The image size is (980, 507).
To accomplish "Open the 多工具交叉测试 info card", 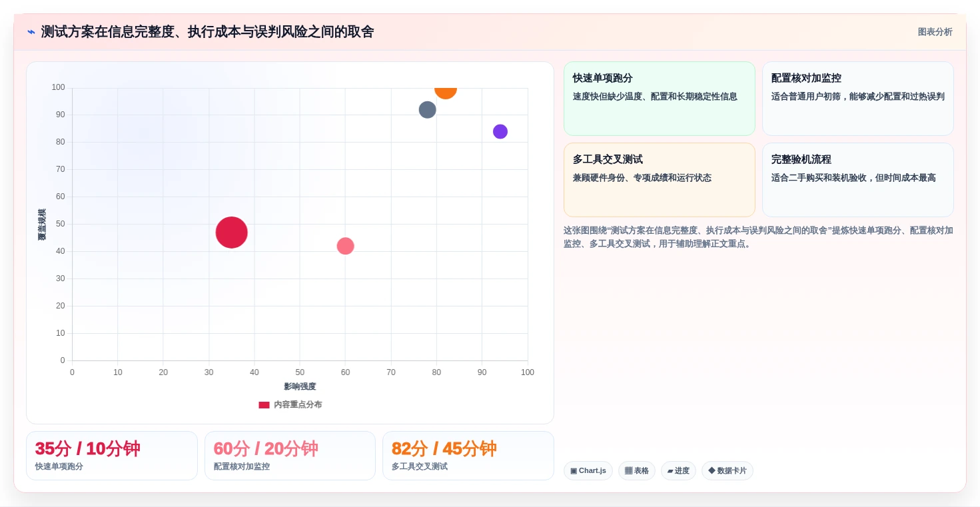I will 660,180.
